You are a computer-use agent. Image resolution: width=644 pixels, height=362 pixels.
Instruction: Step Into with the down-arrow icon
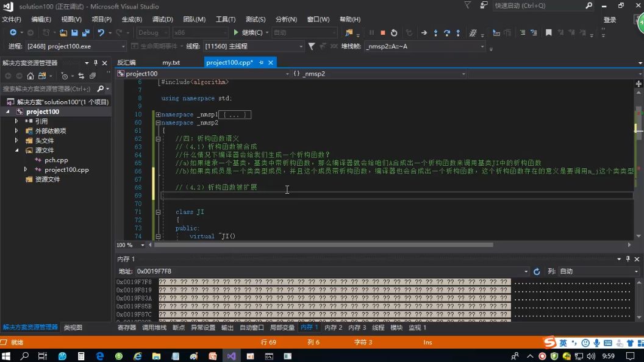(436, 33)
